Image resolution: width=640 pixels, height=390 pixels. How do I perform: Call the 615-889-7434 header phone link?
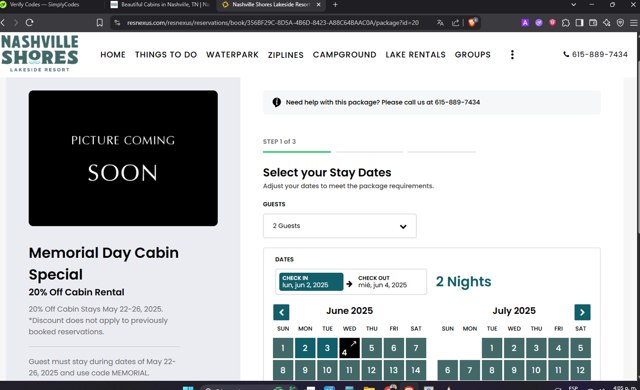coord(596,54)
